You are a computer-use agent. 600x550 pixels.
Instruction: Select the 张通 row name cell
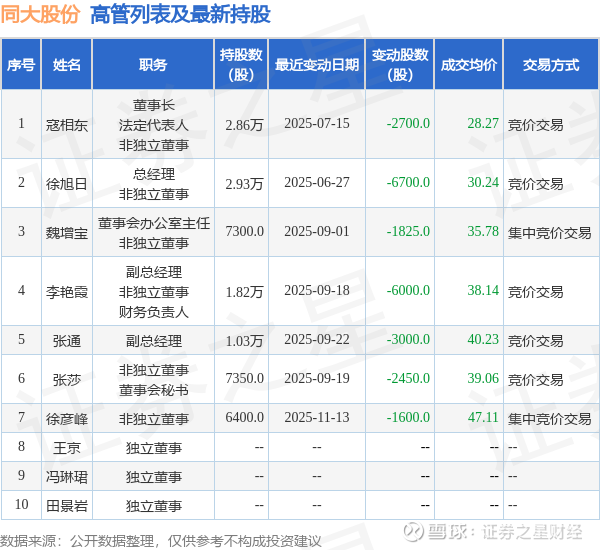coord(67,340)
